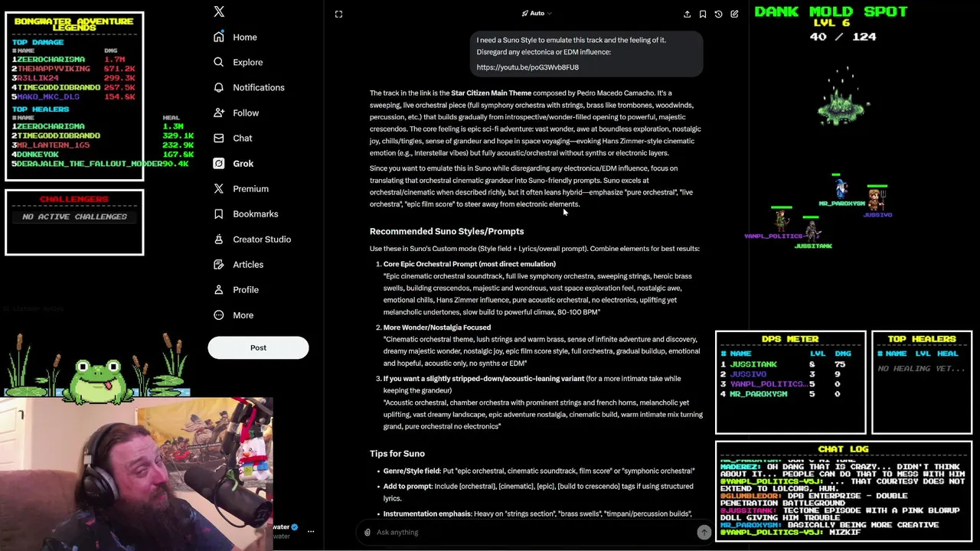Go to Home label

tap(245, 37)
